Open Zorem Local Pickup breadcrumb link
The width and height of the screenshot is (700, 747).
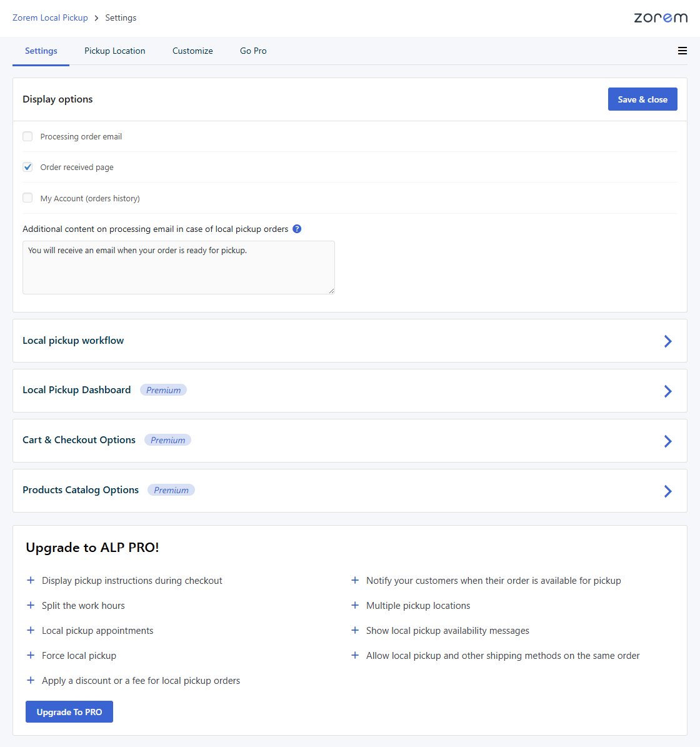click(x=50, y=18)
